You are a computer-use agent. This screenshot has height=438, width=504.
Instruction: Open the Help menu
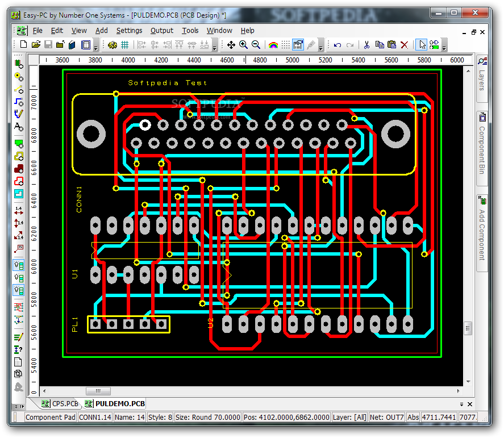click(248, 31)
